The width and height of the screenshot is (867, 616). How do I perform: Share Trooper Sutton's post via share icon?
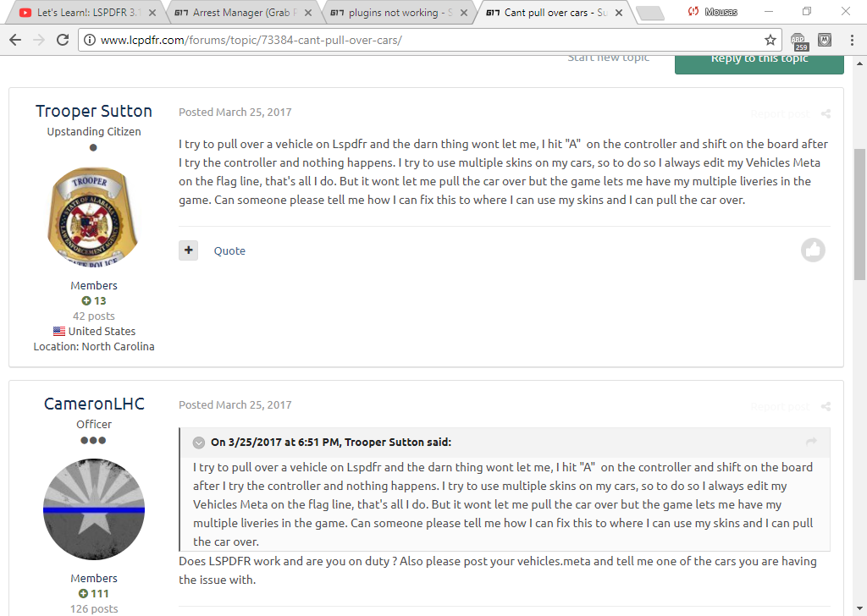tap(826, 114)
